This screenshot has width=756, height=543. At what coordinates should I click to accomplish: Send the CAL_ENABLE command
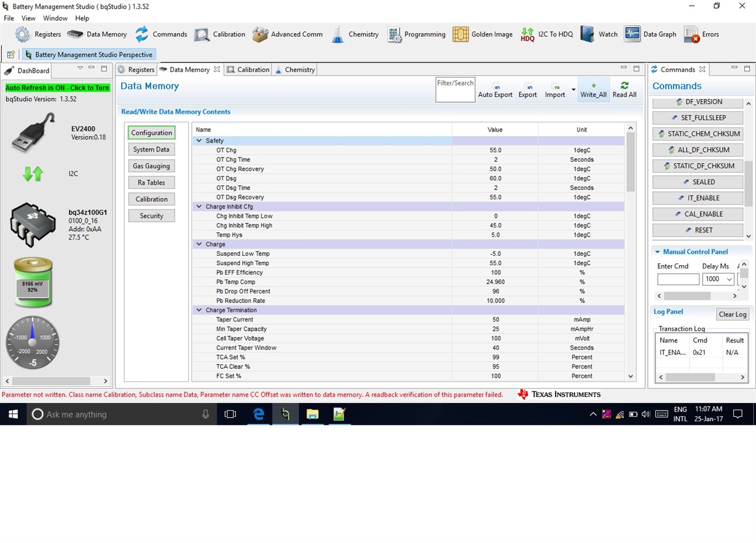698,214
